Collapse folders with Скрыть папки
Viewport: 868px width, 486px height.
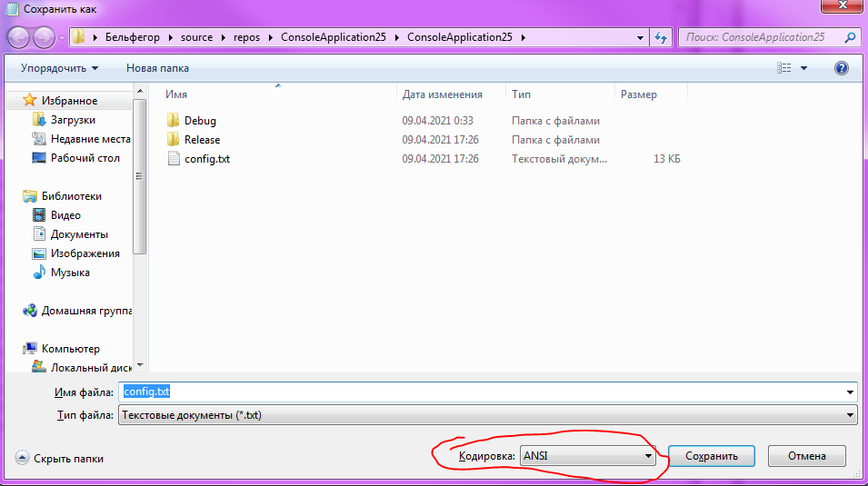coord(59,458)
